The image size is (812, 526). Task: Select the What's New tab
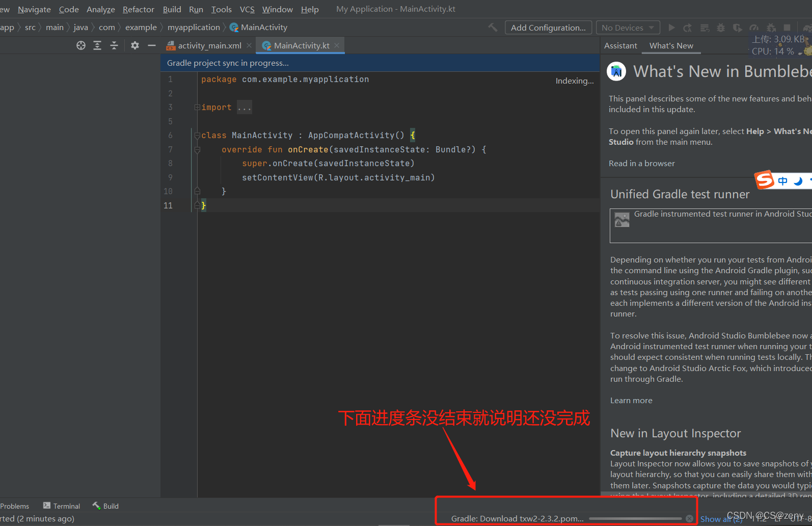[x=671, y=45]
